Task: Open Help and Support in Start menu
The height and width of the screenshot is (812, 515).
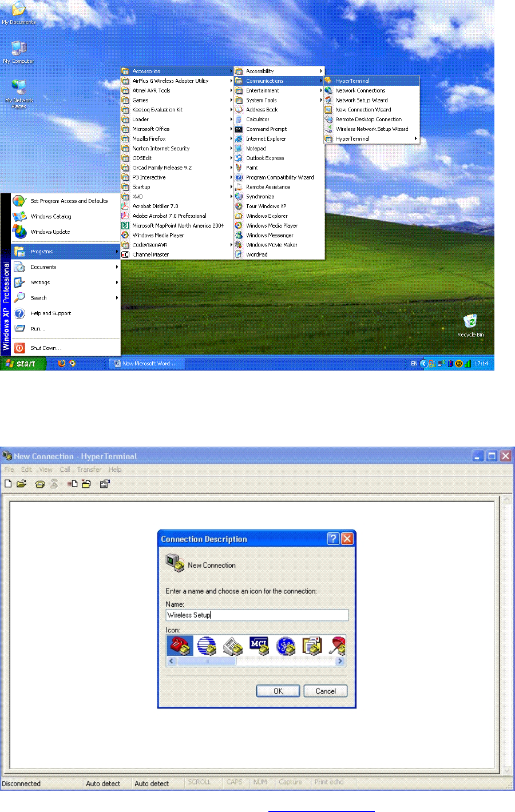Action: point(66,313)
